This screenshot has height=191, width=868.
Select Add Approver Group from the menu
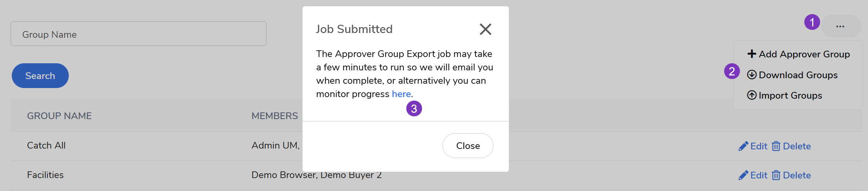click(804, 54)
